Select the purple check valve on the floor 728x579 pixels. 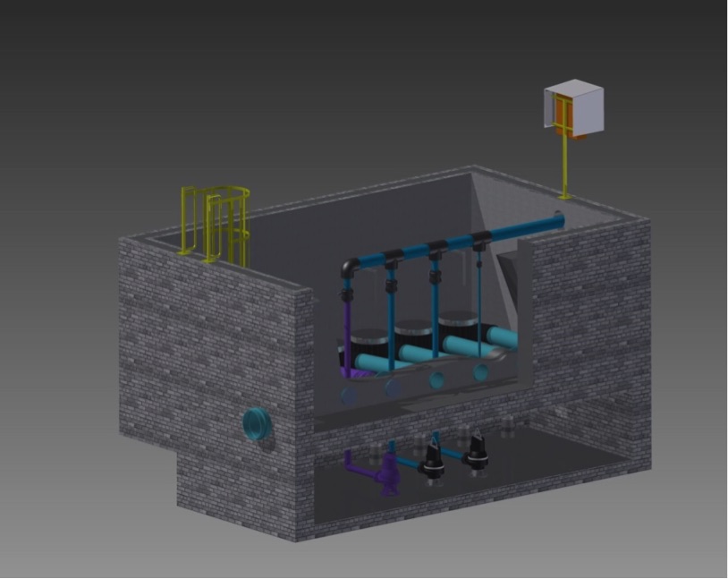(388, 474)
